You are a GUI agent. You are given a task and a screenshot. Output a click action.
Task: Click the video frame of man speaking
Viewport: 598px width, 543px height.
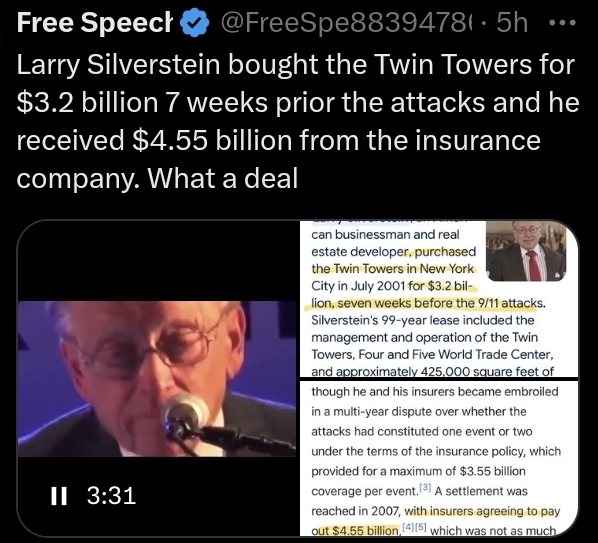click(x=157, y=379)
